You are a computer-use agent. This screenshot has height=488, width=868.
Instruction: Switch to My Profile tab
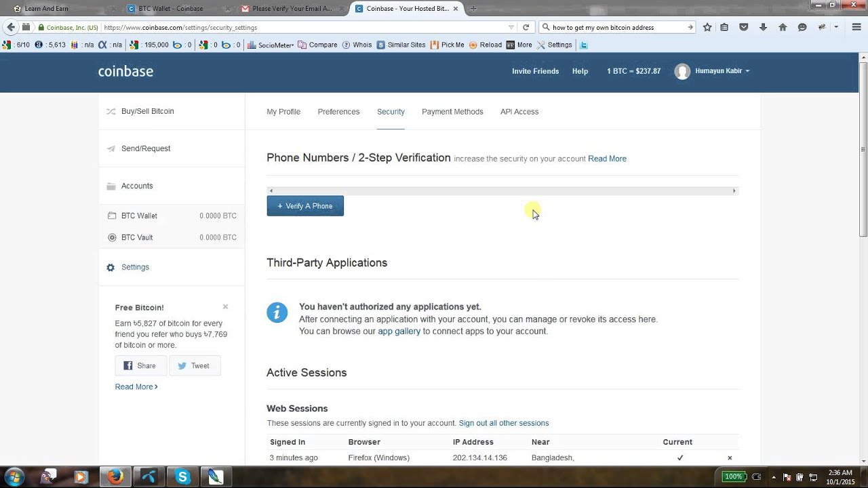pos(283,112)
